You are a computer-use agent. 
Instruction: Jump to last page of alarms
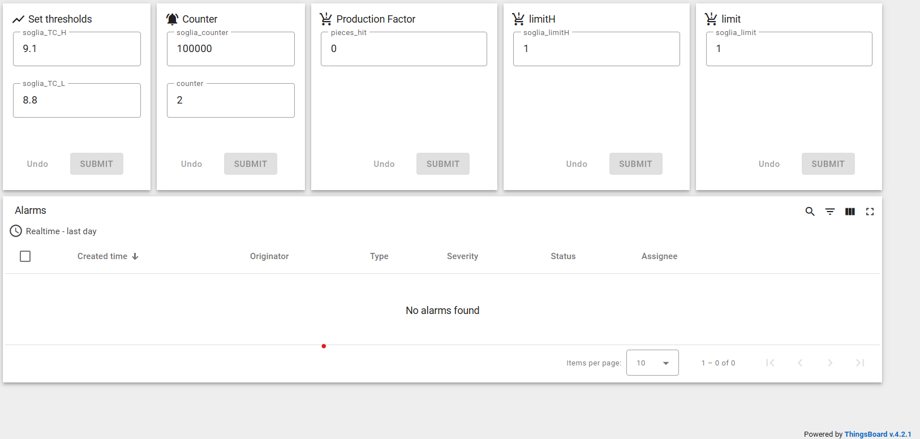pos(860,363)
